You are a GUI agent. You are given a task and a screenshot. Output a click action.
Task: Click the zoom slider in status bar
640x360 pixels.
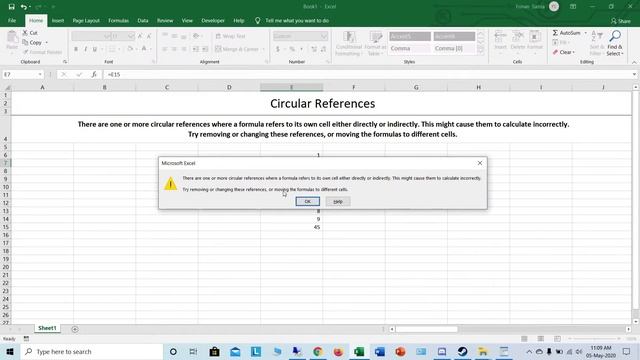tap(594, 339)
